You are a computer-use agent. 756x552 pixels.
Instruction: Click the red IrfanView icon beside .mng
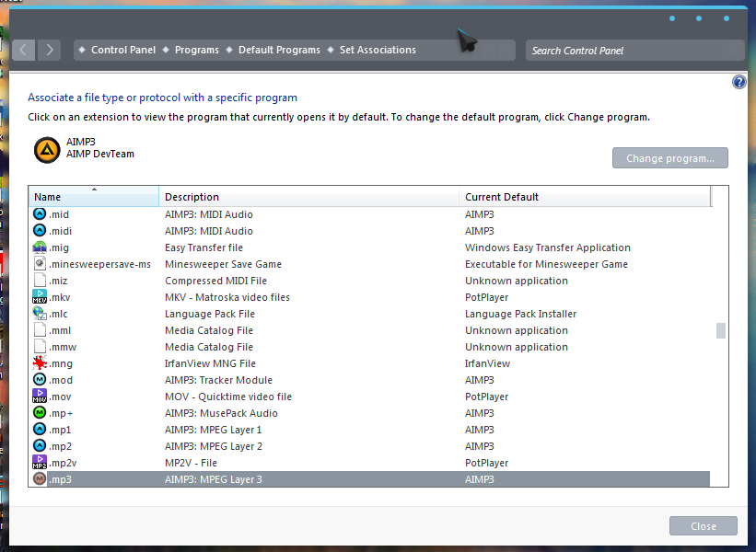click(40, 363)
